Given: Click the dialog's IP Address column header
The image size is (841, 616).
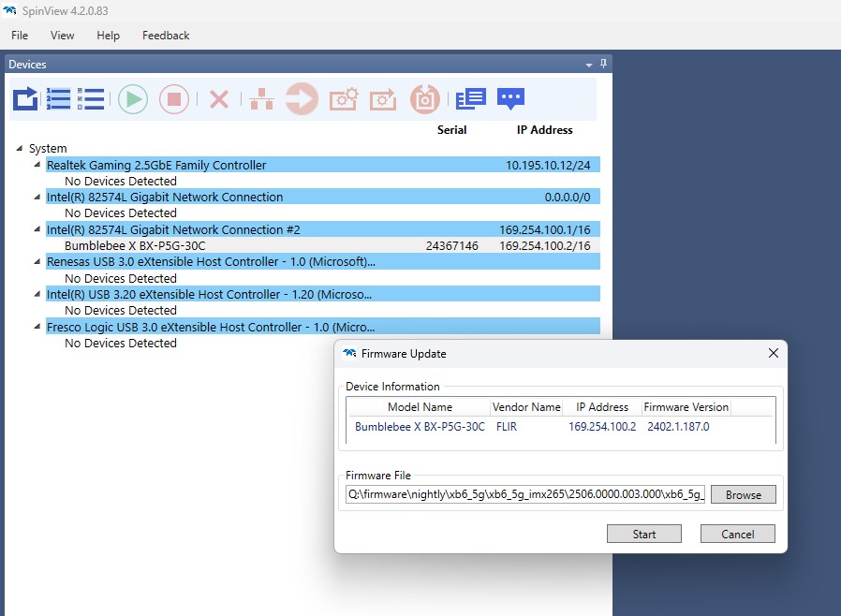Looking at the screenshot, I should tap(602, 407).
